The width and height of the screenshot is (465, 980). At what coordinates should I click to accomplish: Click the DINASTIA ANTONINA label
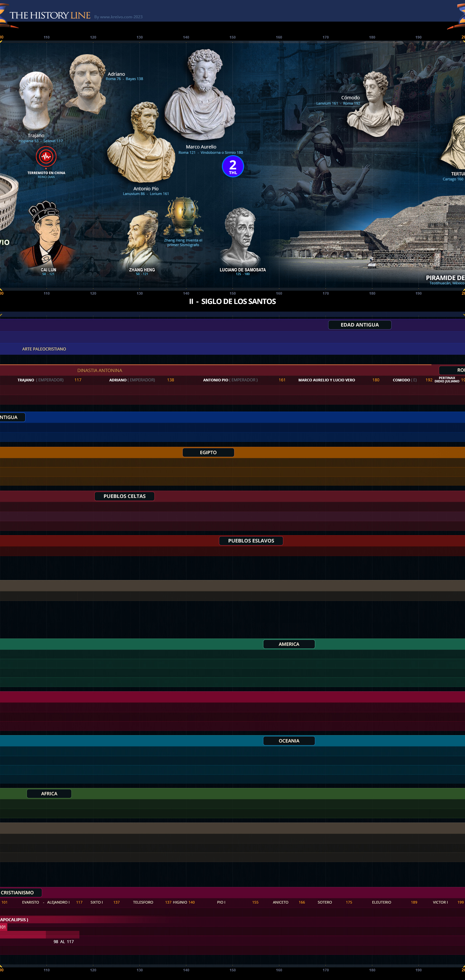(x=100, y=370)
